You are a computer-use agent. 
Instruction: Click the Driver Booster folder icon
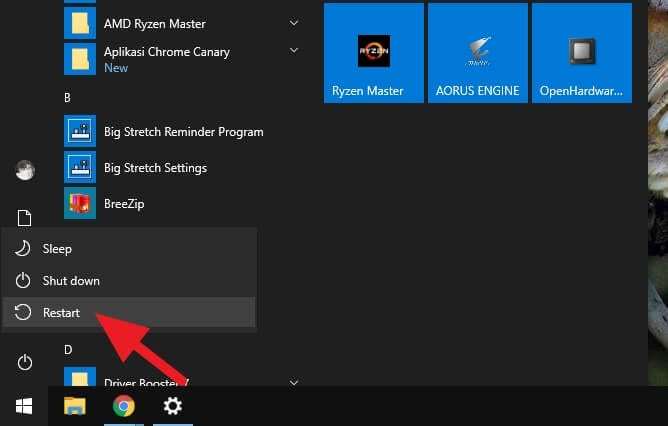coord(80,377)
